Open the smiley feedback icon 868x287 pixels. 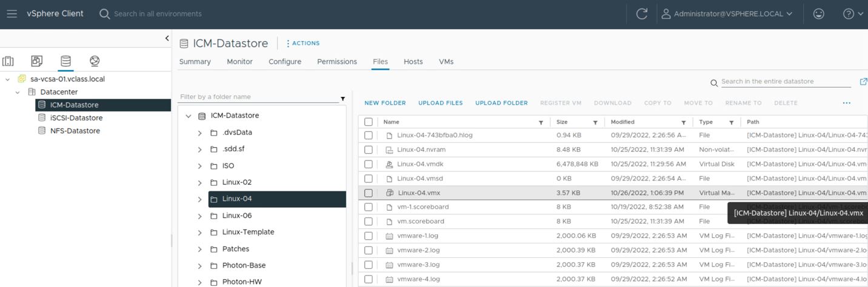coord(818,14)
